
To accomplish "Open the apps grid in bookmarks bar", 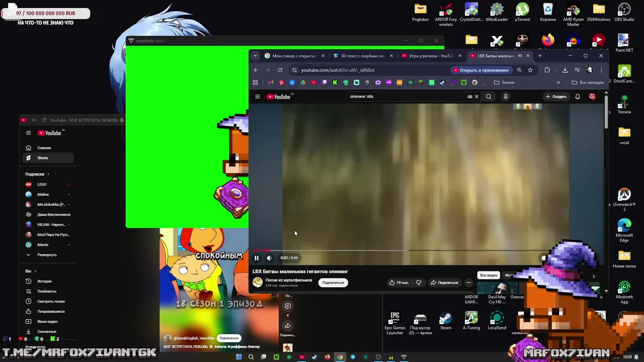I will click(x=255, y=82).
